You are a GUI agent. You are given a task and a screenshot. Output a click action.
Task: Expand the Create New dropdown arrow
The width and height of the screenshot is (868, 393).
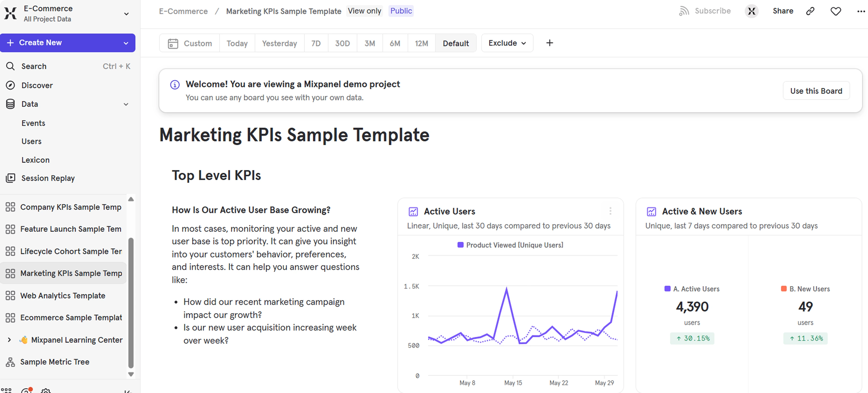126,43
